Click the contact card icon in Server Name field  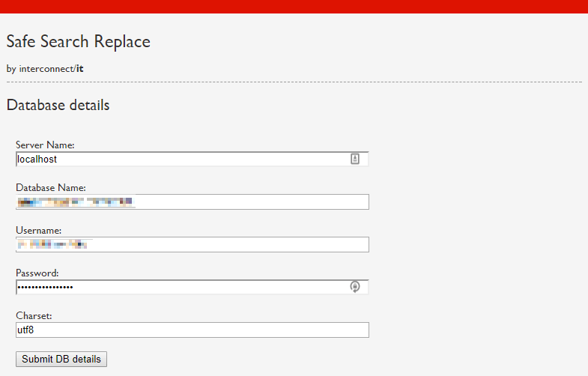pyautogui.click(x=355, y=159)
